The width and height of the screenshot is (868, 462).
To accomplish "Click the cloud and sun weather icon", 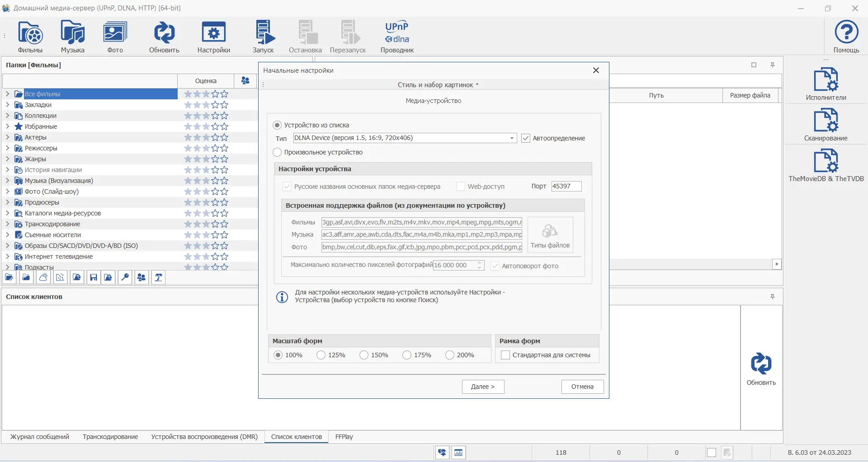I will (x=43, y=277).
